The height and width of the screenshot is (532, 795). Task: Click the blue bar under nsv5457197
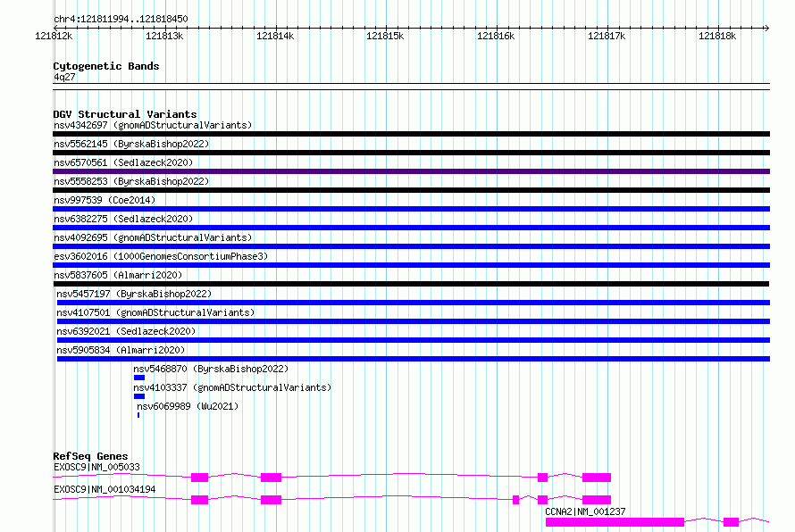pos(414,303)
